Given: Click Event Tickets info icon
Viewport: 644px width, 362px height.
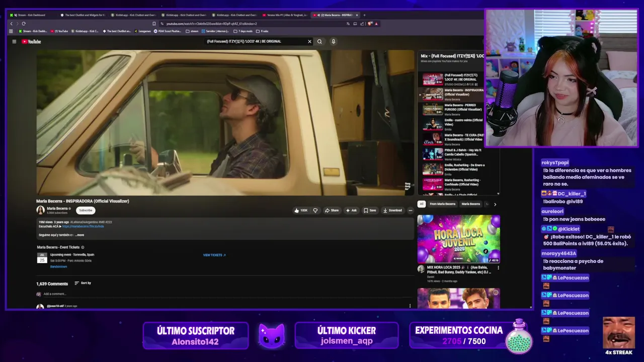Looking at the screenshot, I should (83, 247).
